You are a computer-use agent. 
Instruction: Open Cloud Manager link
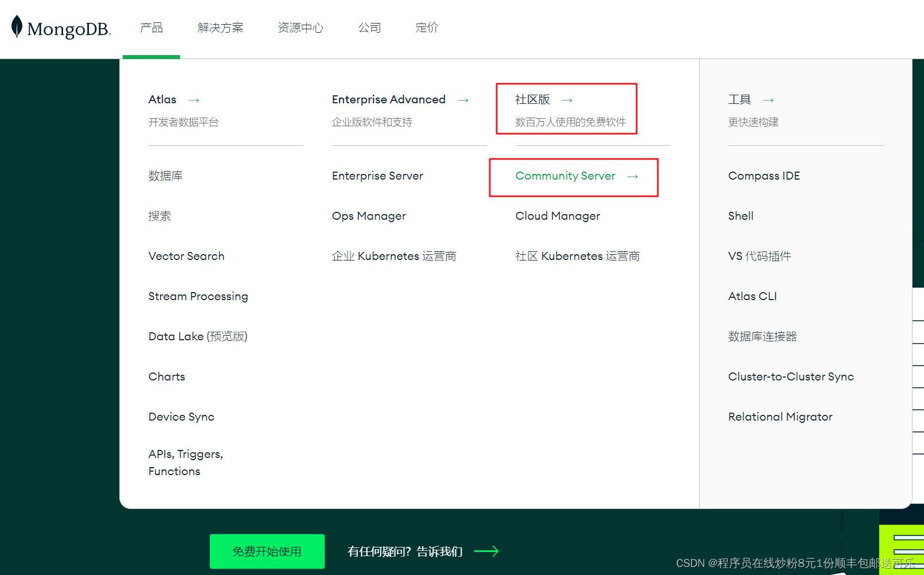(558, 216)
